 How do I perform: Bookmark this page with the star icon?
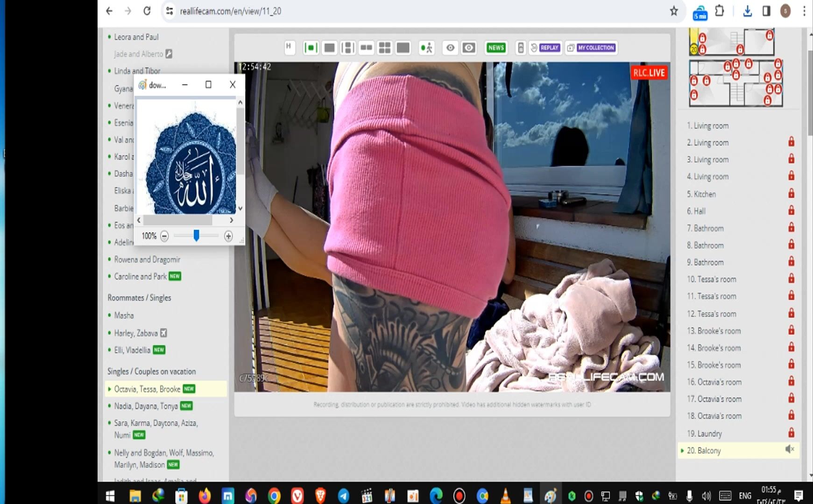(x=673, y=11)
